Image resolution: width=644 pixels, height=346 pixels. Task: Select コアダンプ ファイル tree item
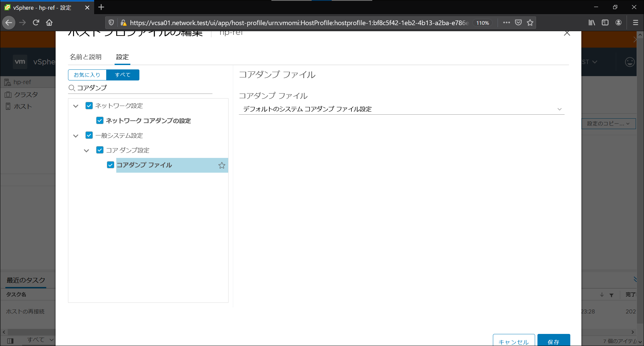click(172, 165)
